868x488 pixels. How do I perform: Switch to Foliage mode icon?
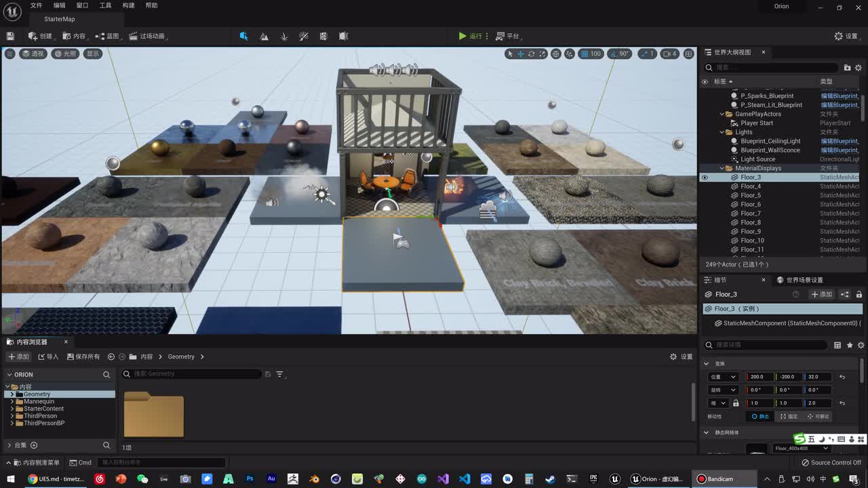pos(284,36)
